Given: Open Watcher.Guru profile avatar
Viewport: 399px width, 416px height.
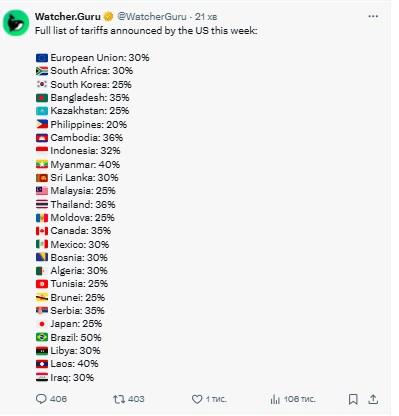Looking at the screenshot, I should [x=16, y=23].
